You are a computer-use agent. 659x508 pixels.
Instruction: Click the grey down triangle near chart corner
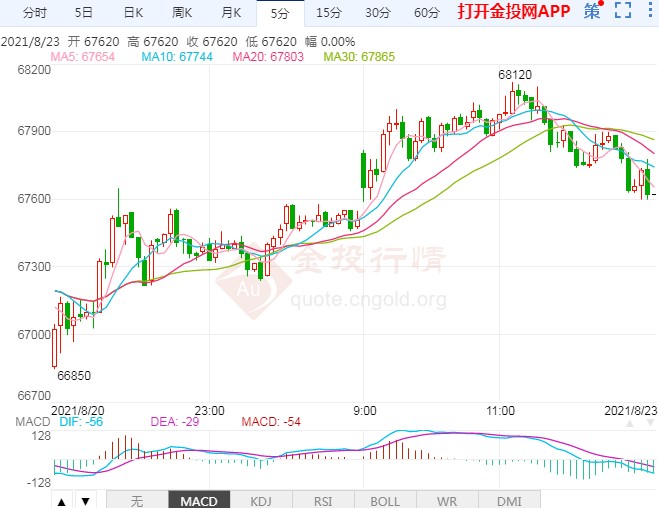650,423
